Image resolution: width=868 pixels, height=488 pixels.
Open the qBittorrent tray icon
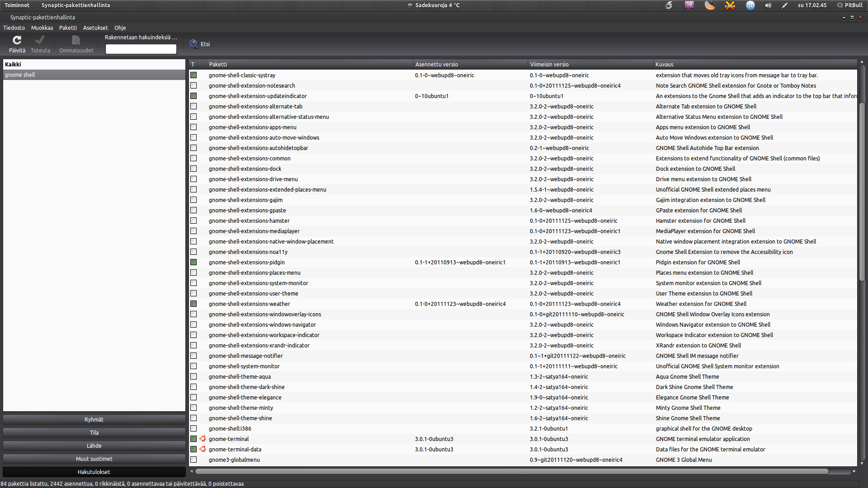750,5
